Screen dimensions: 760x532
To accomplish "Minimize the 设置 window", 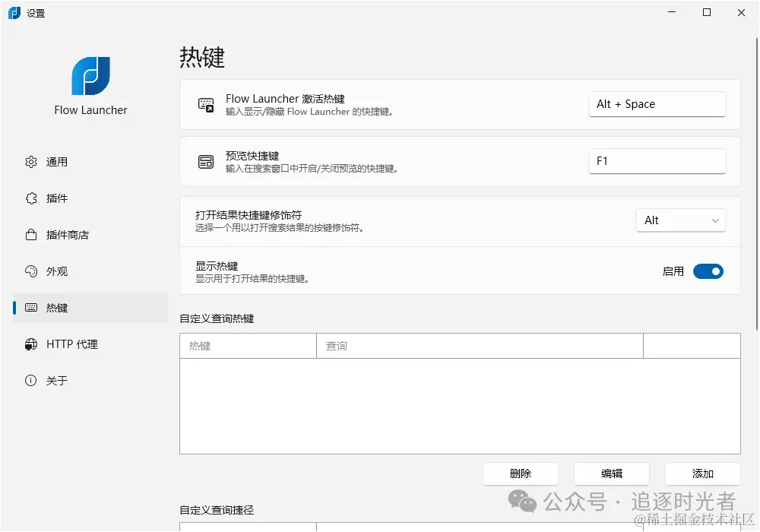I will [x=672, y=13].
